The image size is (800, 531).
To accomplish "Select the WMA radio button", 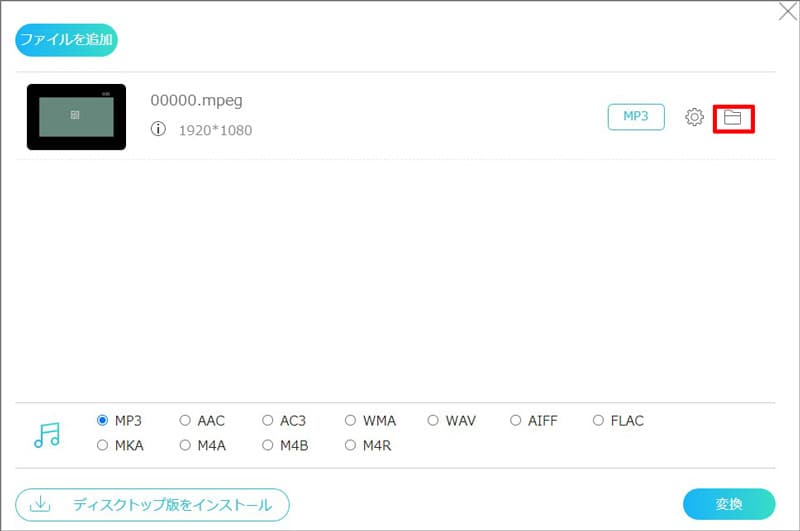I will point(350,421).
